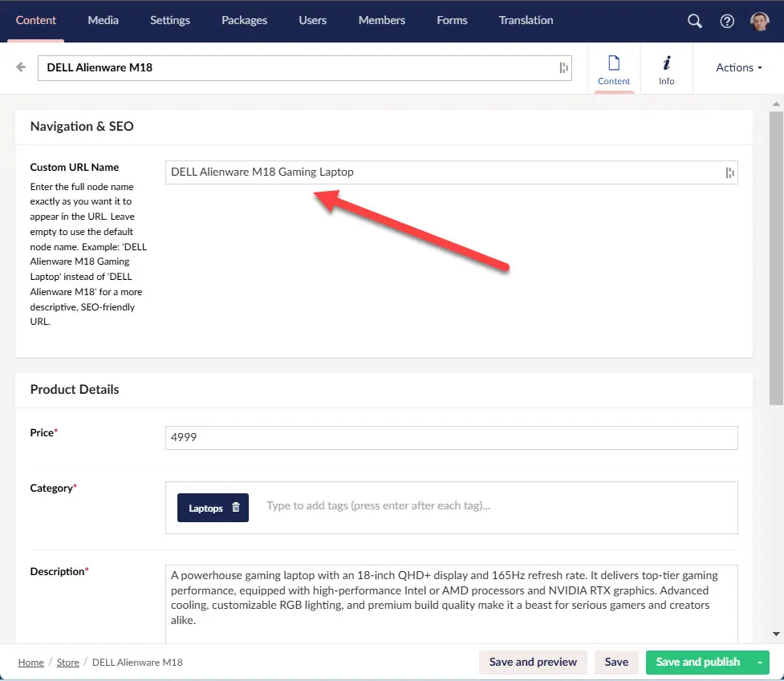Click the icon inside node name field

(x=563, y=68)
